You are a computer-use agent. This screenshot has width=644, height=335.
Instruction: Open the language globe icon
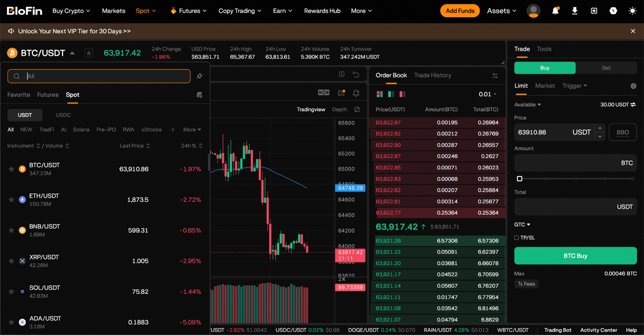594,11
